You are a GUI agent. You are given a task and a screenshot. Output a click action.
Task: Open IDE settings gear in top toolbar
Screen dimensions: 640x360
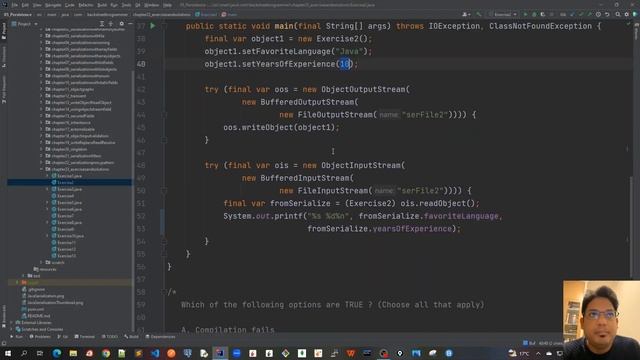pos(627,14)
